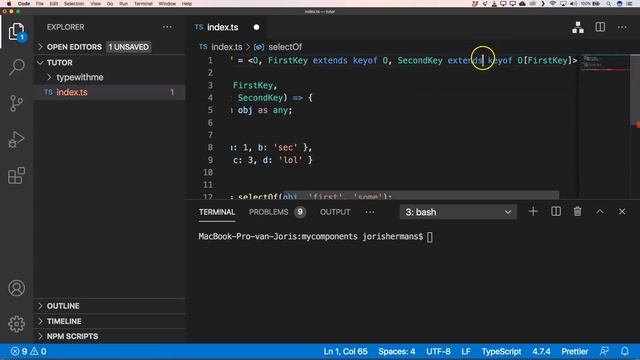This screenshot has height=360, width=640.
Task: Click in the terminal prompt line
Action: pos(315,237)
